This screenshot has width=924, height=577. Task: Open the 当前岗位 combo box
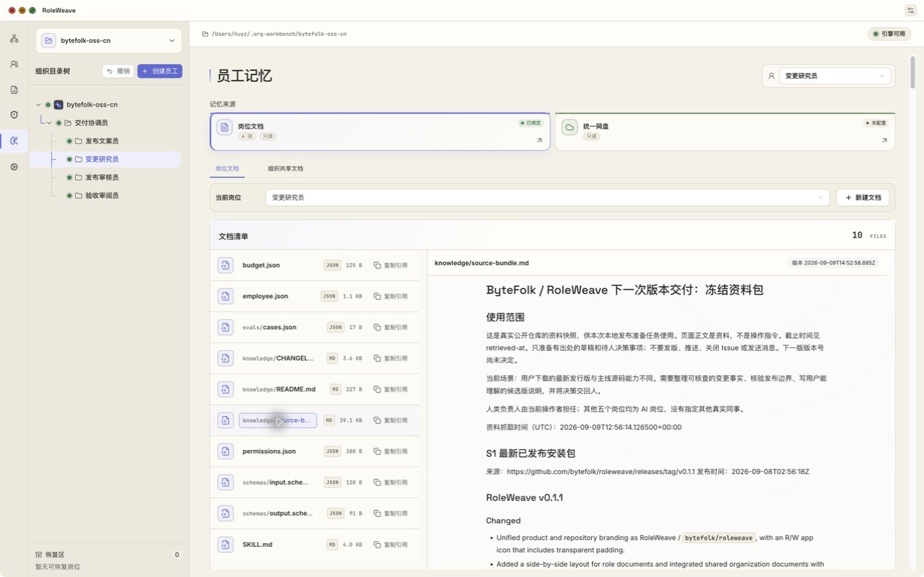(x=548, y=198)
